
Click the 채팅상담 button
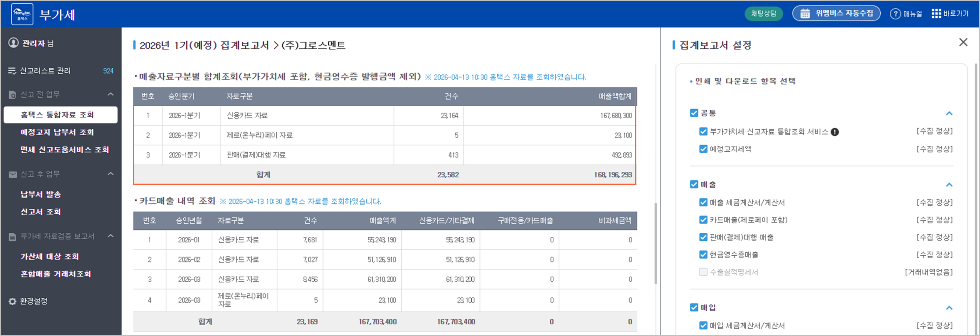point(763,14)
